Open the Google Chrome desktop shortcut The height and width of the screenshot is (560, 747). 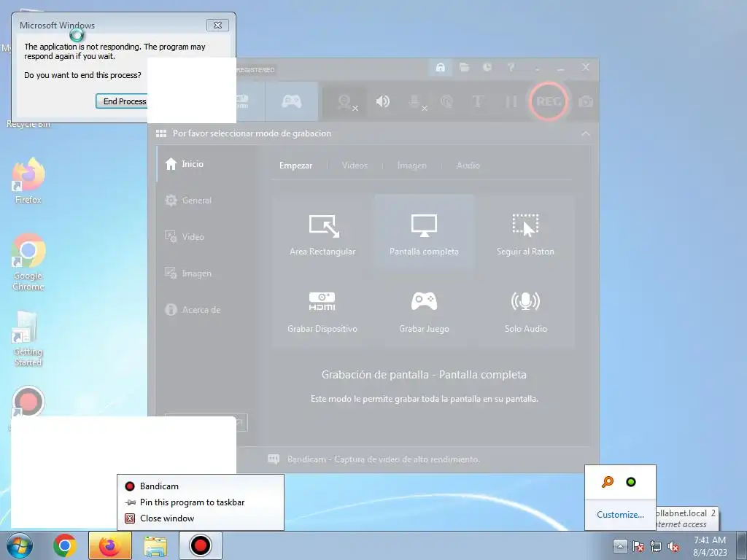pyautogui.click(x=28, y=262)
